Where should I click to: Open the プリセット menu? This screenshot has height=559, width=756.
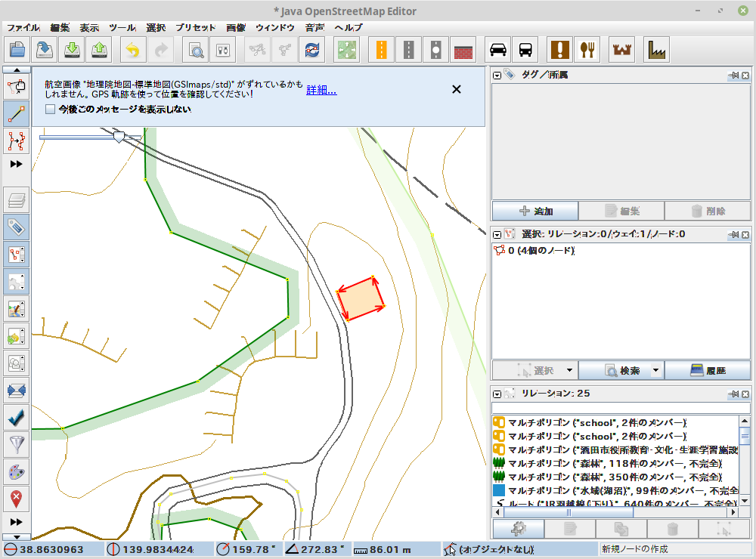pyautogui.click(x=196, y=27)
